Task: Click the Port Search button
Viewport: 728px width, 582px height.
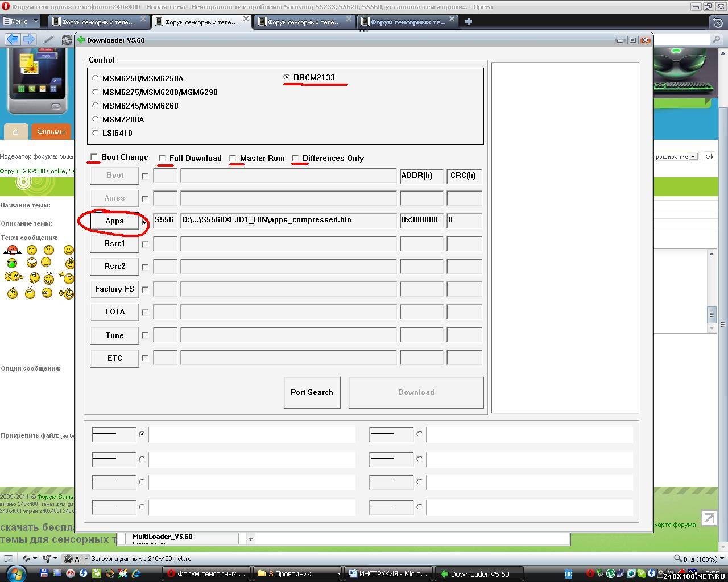Action: coord(312,392)
